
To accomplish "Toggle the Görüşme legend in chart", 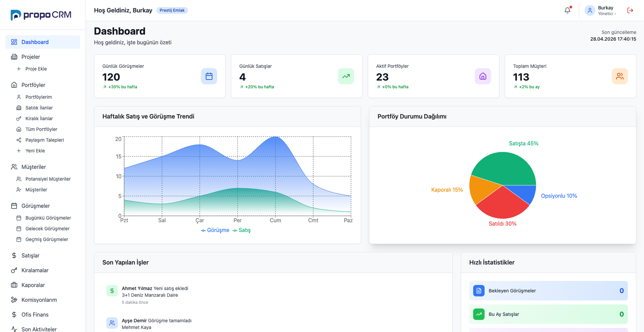I will (x=215, y=230).
